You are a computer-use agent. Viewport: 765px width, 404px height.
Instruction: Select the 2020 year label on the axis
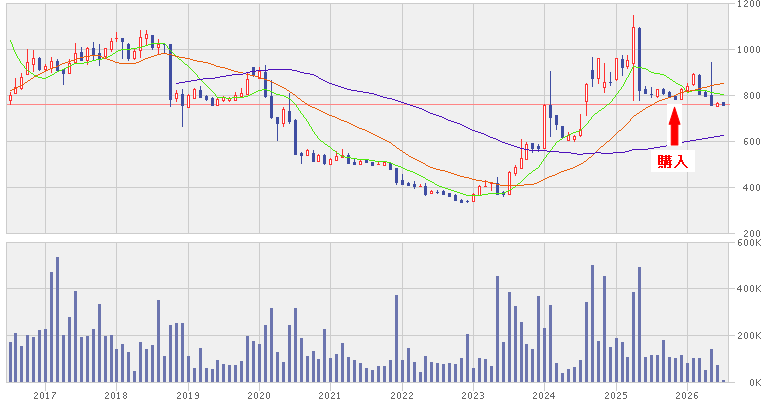tap(259, 395)
